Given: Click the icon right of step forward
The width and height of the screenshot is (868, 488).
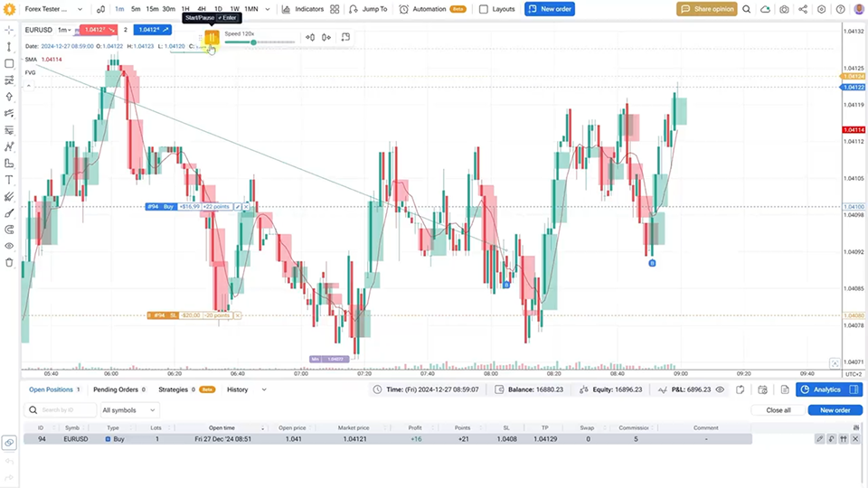Looking at the screenshot, I should 345,37.
